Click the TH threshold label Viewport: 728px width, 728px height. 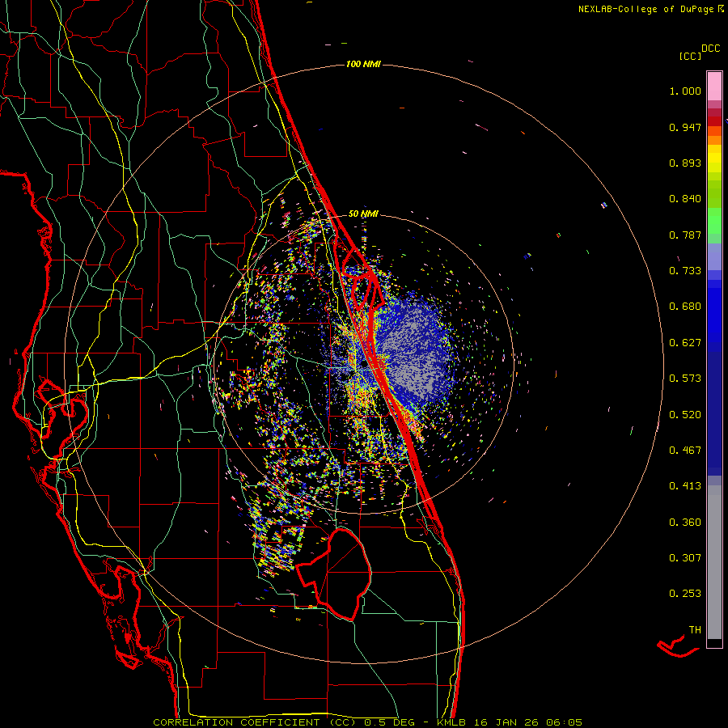[x=695, y=630]
